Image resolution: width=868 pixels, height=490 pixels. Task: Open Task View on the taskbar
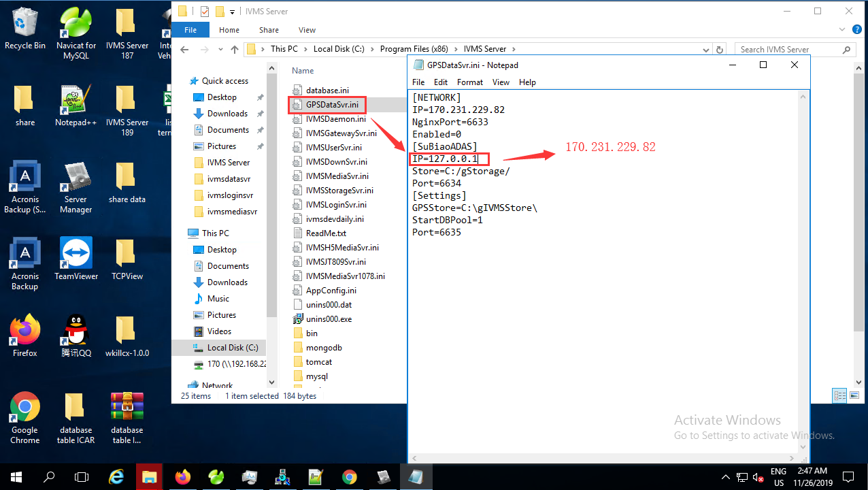82,476
